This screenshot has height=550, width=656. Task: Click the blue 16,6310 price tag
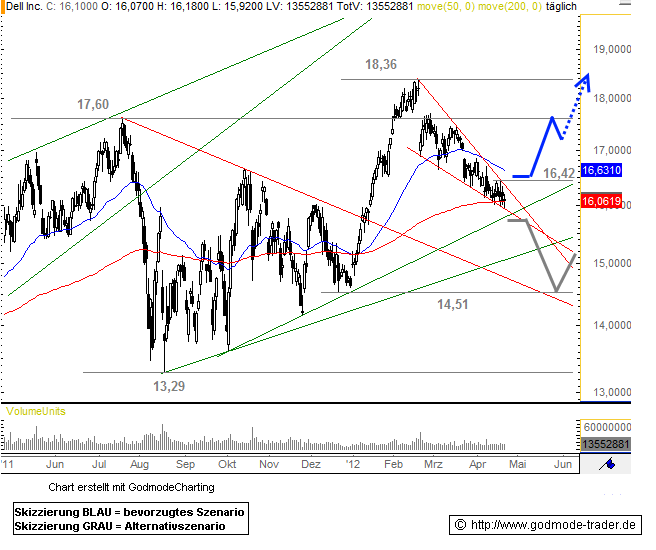click(x=601, y=170)
